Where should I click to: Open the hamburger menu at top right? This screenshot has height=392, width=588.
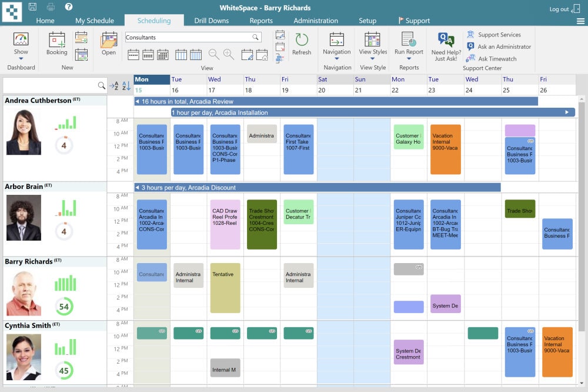(x=580, y=21)
